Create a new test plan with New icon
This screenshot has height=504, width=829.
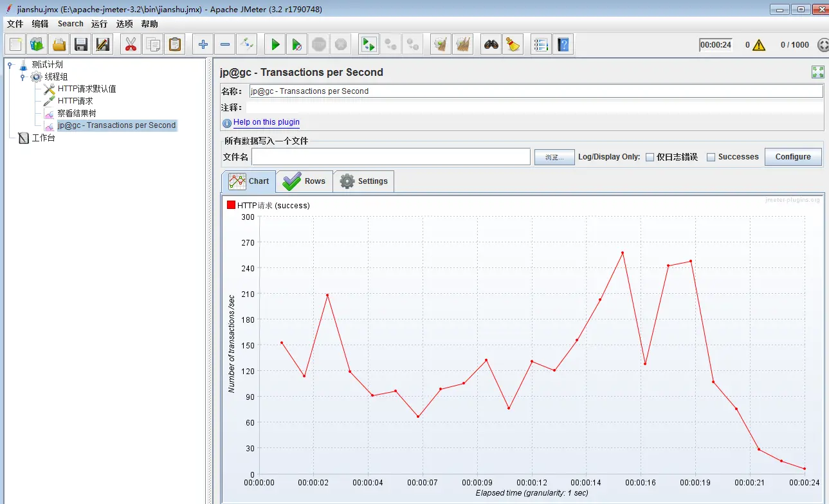pos(16,44)
